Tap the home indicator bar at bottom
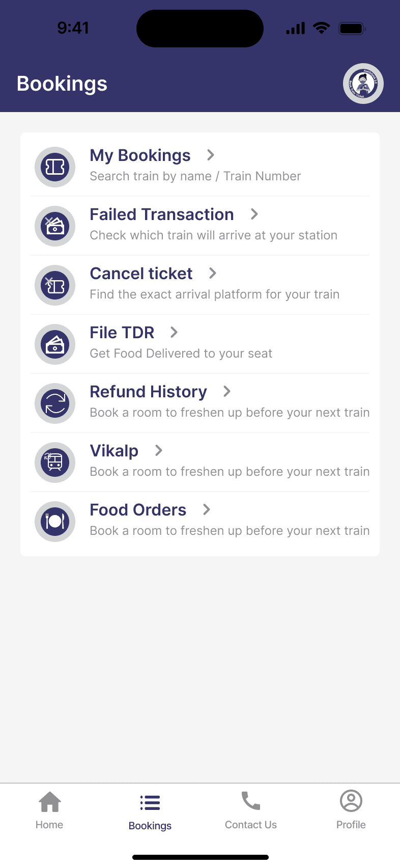This screenshot has width=400, height=868. tap(200, 857)
